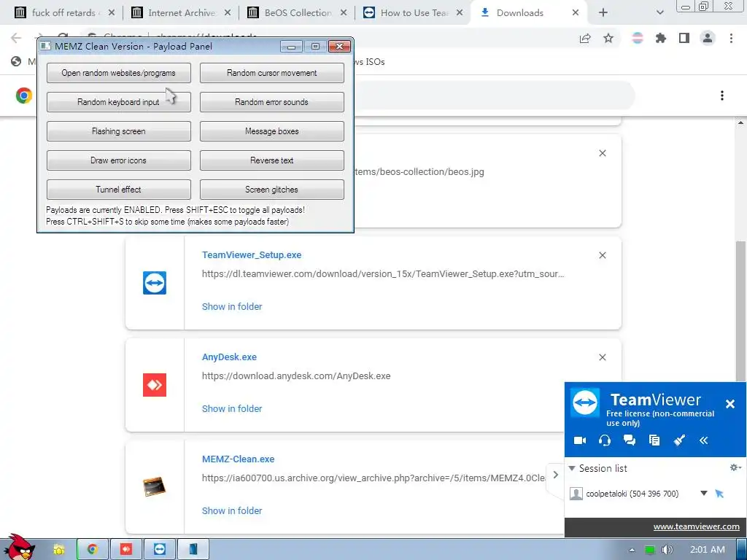This screenshot has width=747, height=560.
Task: Open the MEMZ-Clean.exe download link
Action: point(239,459)
